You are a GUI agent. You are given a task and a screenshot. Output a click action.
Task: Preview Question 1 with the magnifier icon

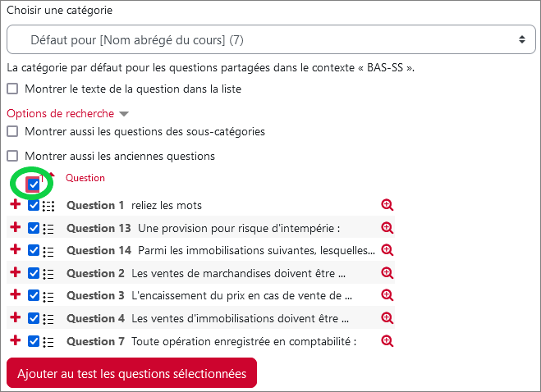coord(387,205)
